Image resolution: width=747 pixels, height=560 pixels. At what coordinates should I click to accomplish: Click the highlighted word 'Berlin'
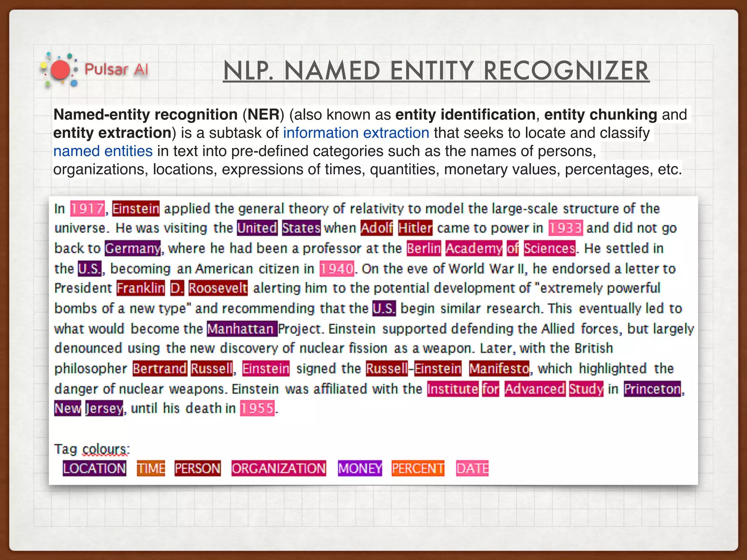[x=424, y=249]
